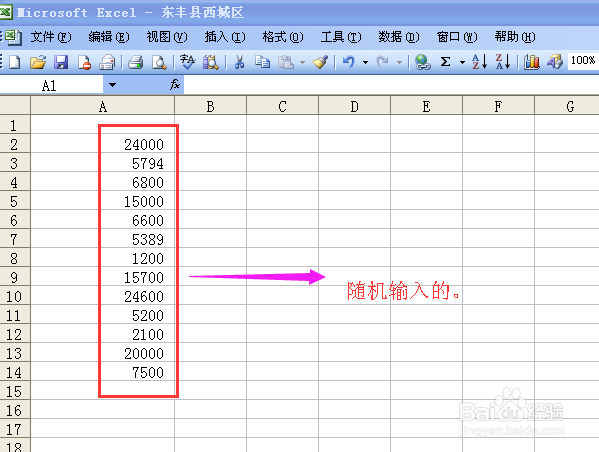
Task: Select the cell containing 6800
Action: (x=102, y=182)
